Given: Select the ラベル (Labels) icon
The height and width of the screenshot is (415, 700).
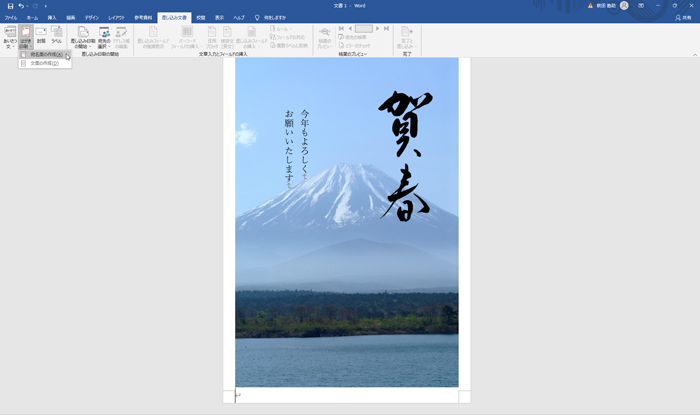Looking at the screenshot, I should pyautogui.click(x=56, y=37).
